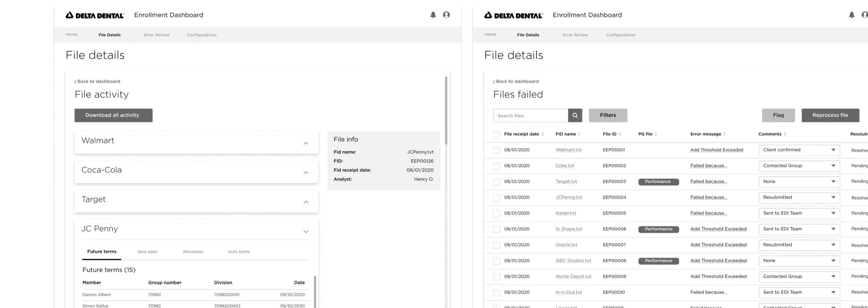Go to Home in the left dashboard nav

tap(72, 34)
